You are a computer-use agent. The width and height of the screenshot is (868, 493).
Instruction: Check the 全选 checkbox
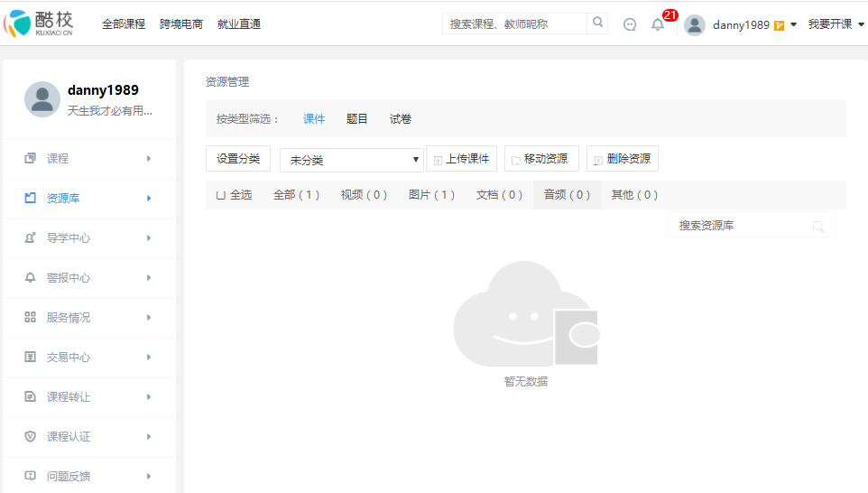click(220, 195)
